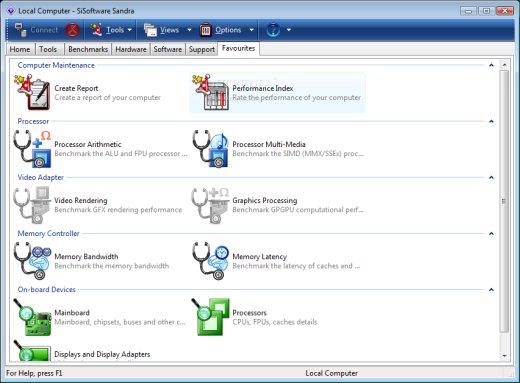Click the Sandra application icon in title bar
The image size is (520, 383).
[11, 11]
